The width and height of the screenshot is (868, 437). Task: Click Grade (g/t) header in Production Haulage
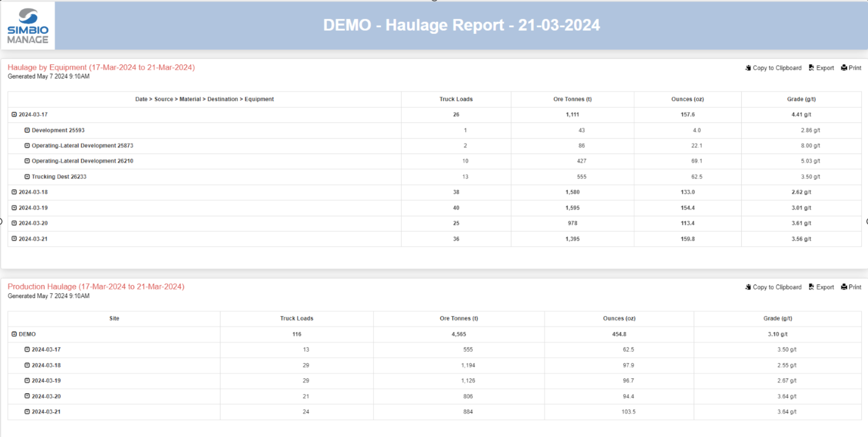(x=778, y=319)
